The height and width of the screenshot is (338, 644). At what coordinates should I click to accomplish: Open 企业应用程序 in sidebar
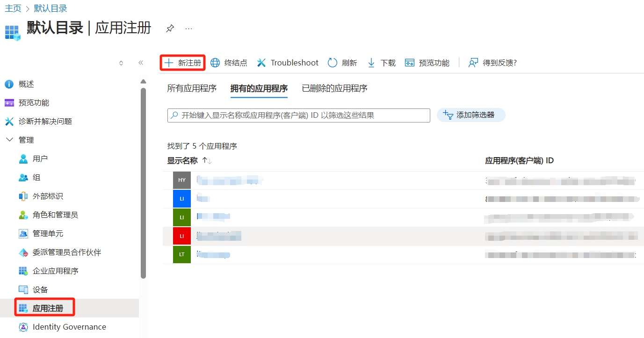click(55, 271)
